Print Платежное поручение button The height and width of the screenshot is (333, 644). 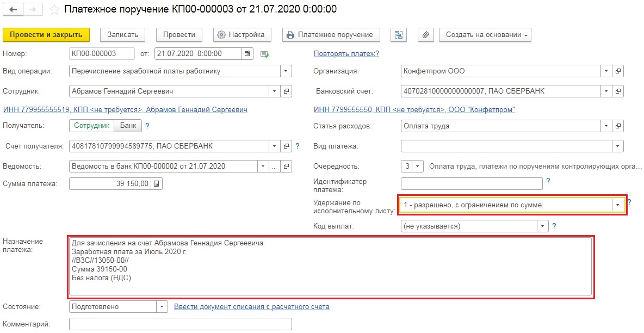(x=331, y=35)
